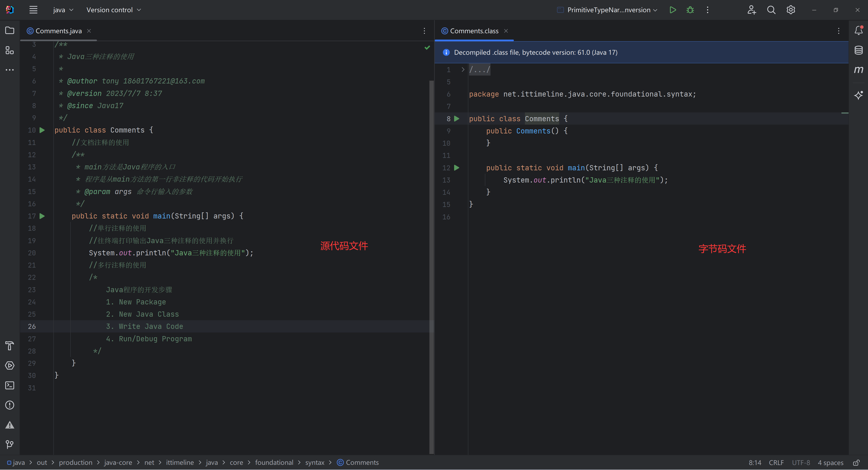Open the Version control dropdown

point(113,10)
